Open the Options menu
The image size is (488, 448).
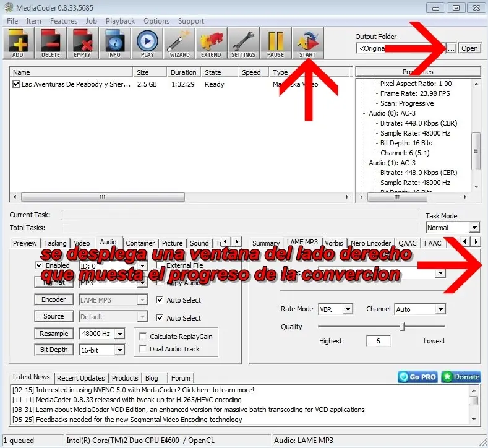click(156, 21)
